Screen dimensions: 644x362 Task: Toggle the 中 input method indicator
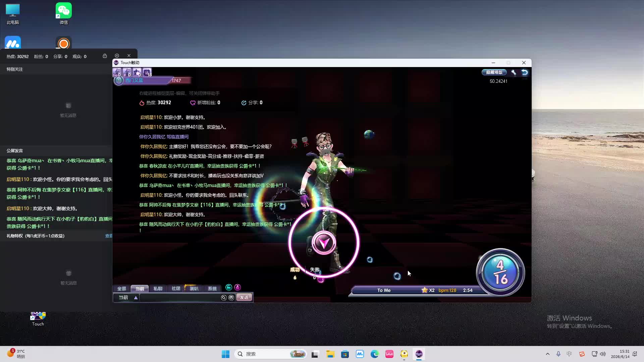(x=569, y=354)
